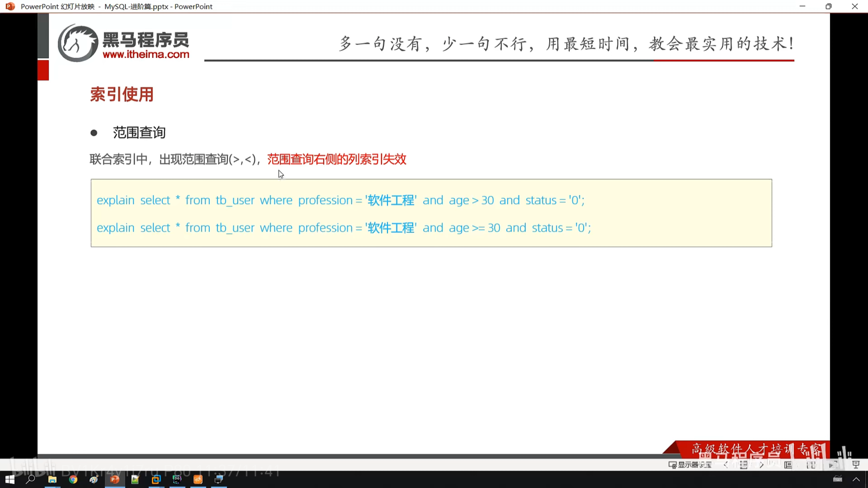The image size is (868, 488).
Task: Go to the previous slide
Action: point(726,465)
